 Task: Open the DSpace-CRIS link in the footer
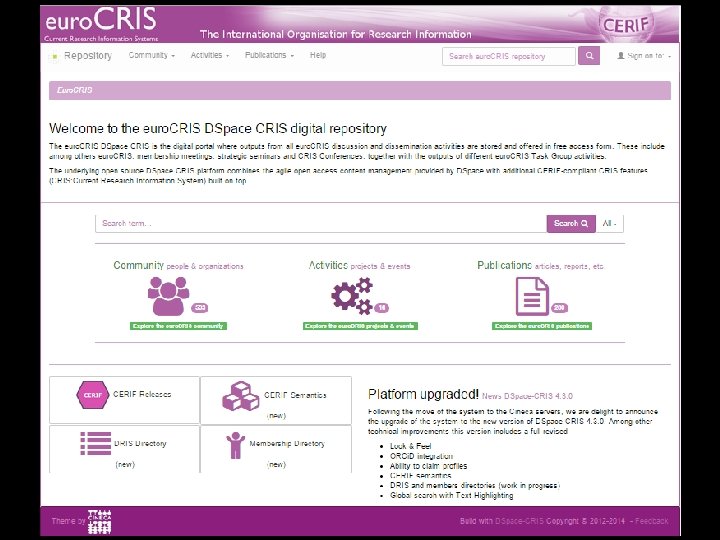tap(519, 521)
